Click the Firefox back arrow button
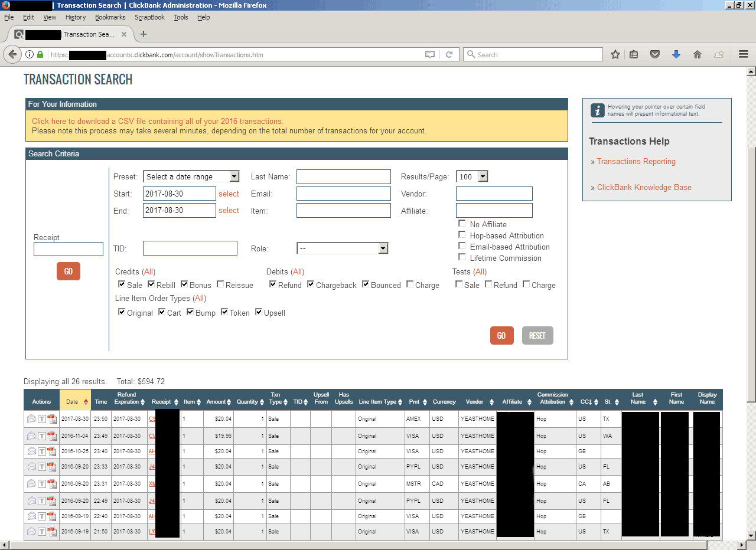Screen dimensions: 756x550 12,54
